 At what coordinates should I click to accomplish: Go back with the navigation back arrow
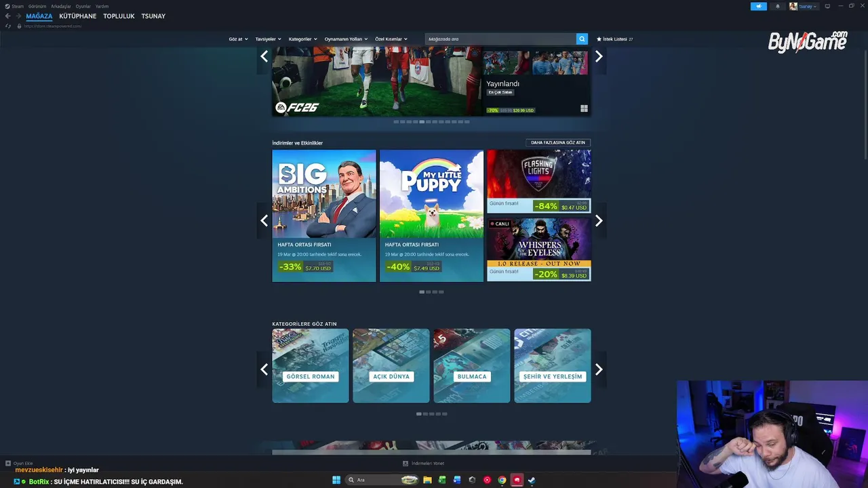click(8, 16)
